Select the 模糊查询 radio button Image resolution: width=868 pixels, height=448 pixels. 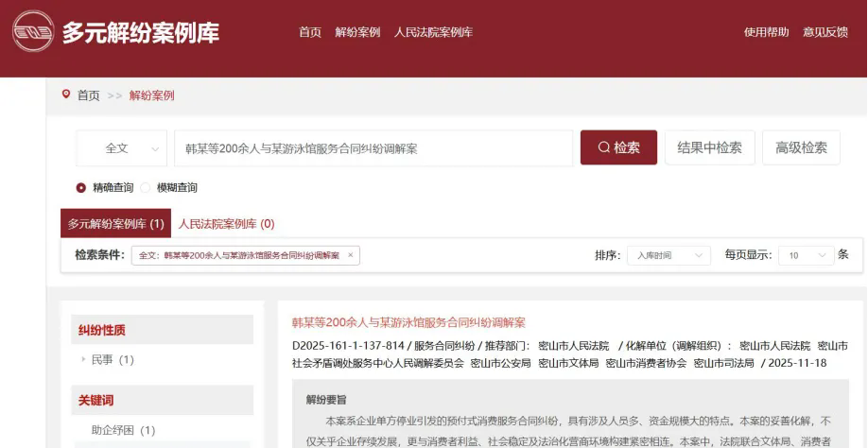tap(147, 187)
